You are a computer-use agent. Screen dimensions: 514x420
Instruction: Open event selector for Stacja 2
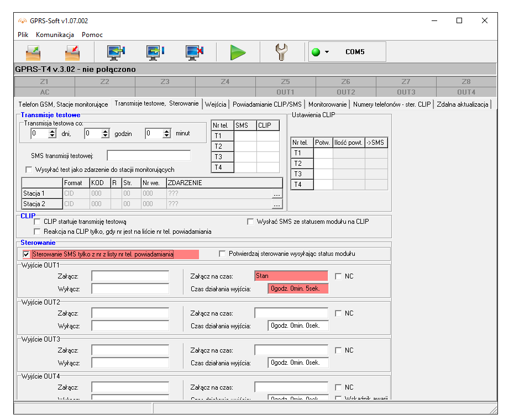coord(277,204)
